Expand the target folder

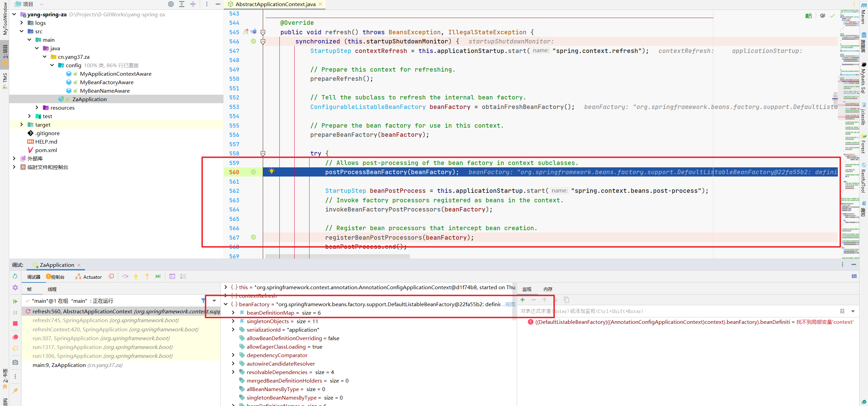(22, 125)
